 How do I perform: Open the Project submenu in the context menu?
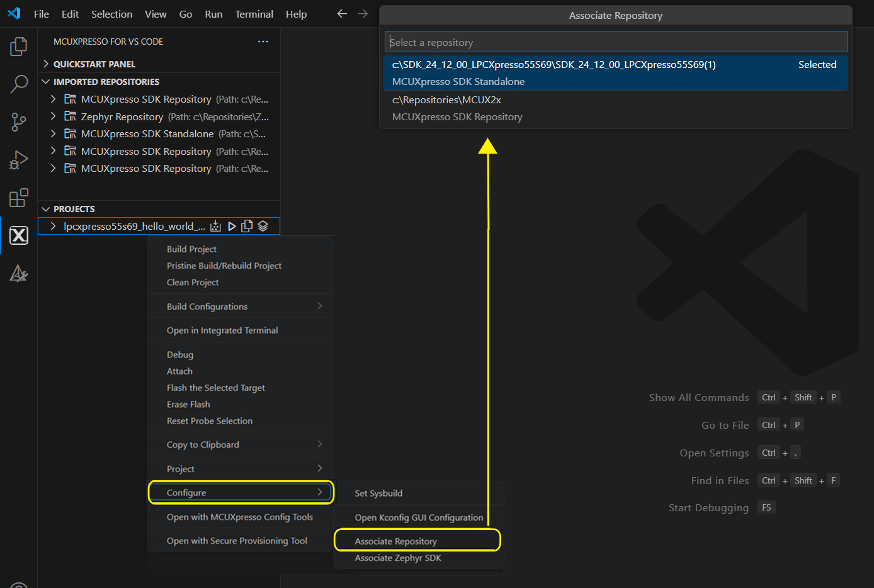[240, 469]
